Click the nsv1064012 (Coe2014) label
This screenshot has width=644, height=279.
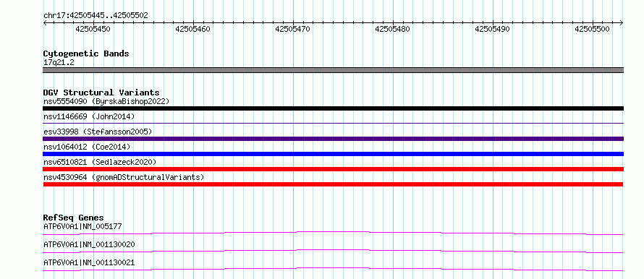[x=87, y=147]
